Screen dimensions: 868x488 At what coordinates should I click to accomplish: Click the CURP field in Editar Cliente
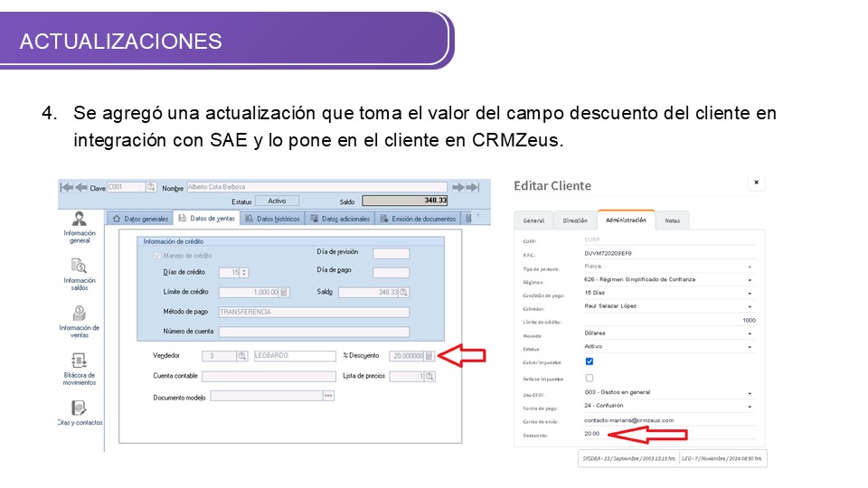(x=669, y=239)
